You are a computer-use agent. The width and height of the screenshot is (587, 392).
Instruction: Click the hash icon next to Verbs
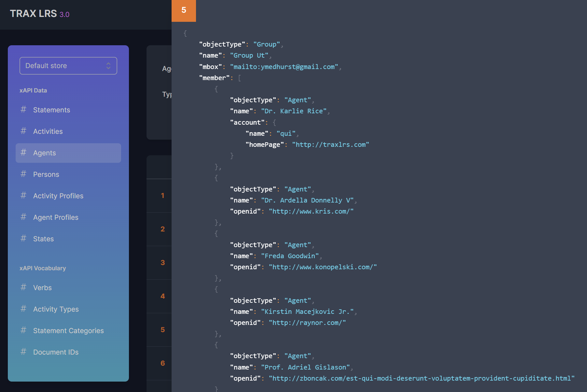(23, 287)
